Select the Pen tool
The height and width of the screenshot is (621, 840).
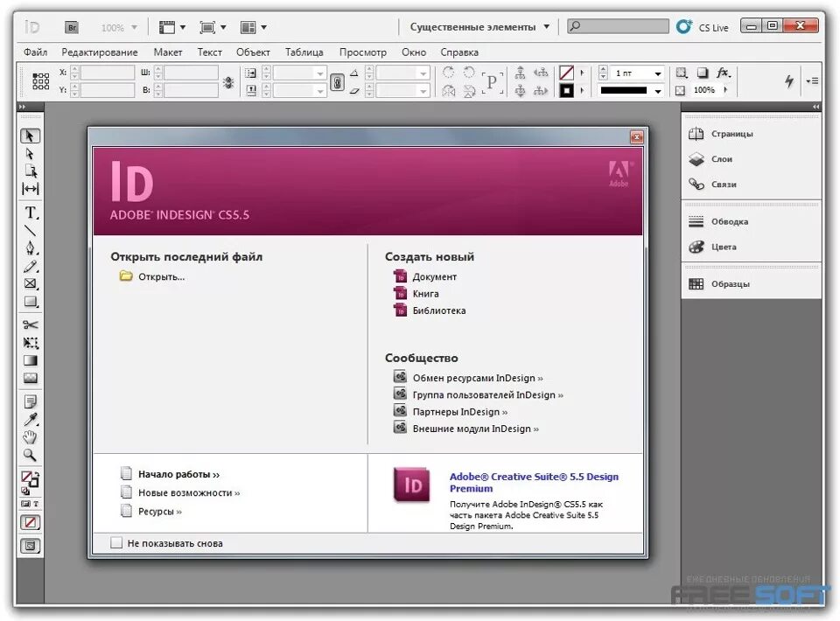pos(30,248)
